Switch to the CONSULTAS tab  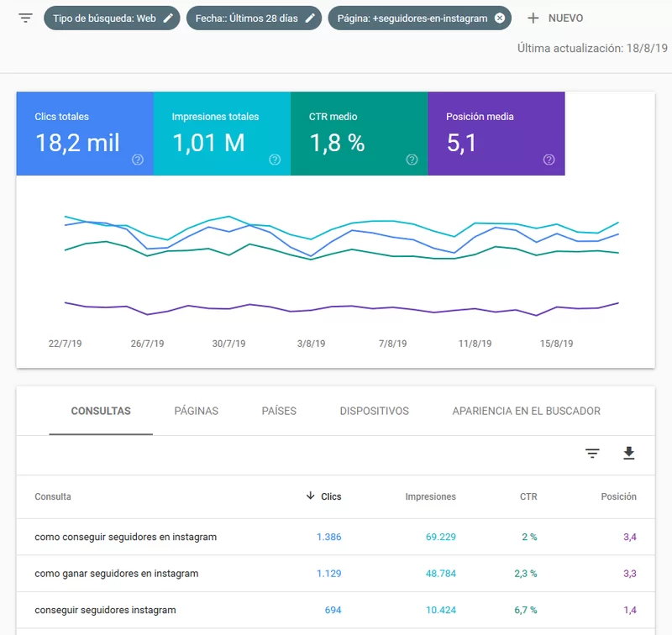pos(101,411)
